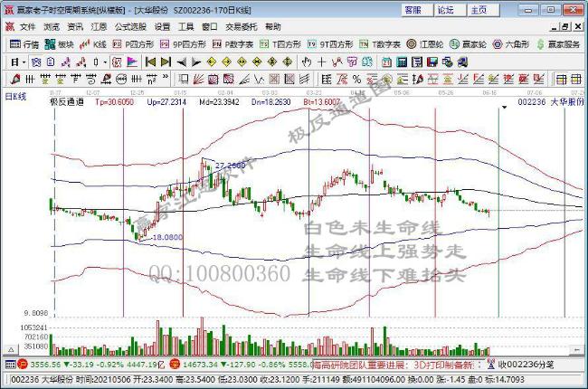Viewport: 588px width, 389px height.
Task: Toggle the first grid layout button
Action: (562, 79)
